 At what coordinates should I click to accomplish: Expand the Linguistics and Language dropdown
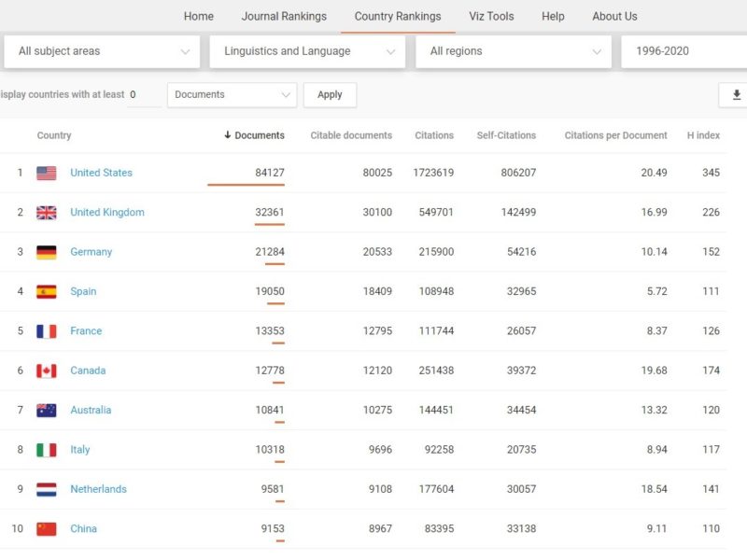coord(307,51)
